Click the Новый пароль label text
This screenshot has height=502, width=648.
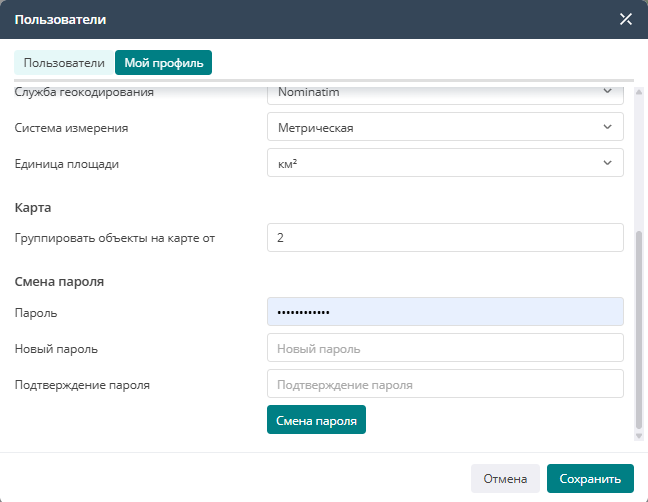click(x=56, y=349)
